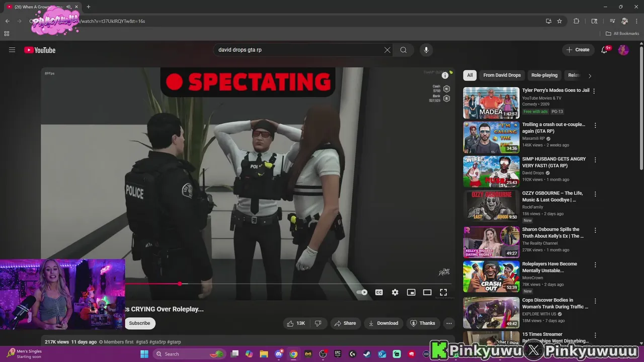
Task: Launch Steam from the taskbar
Action: pyautogui.click(x=367, y=354)
